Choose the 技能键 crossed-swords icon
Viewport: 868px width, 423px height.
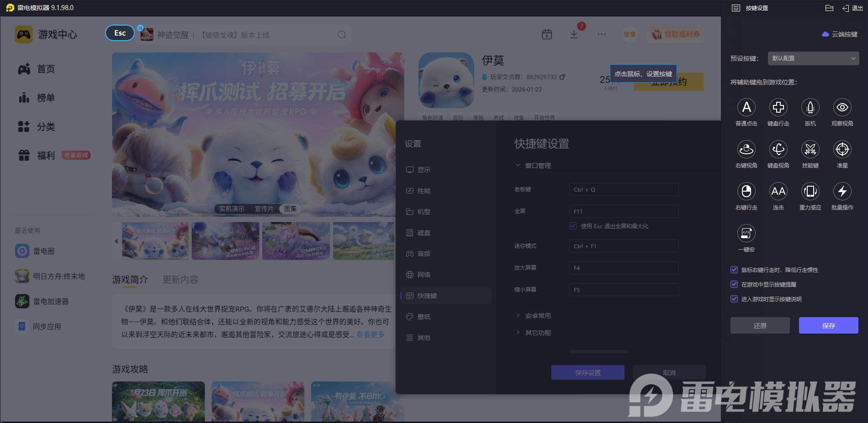click(x=810, y=149)
